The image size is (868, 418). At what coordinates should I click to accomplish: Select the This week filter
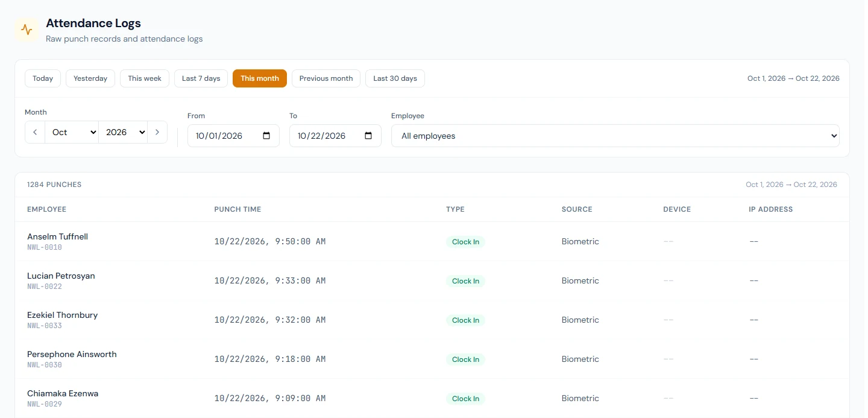coord(145,78)
